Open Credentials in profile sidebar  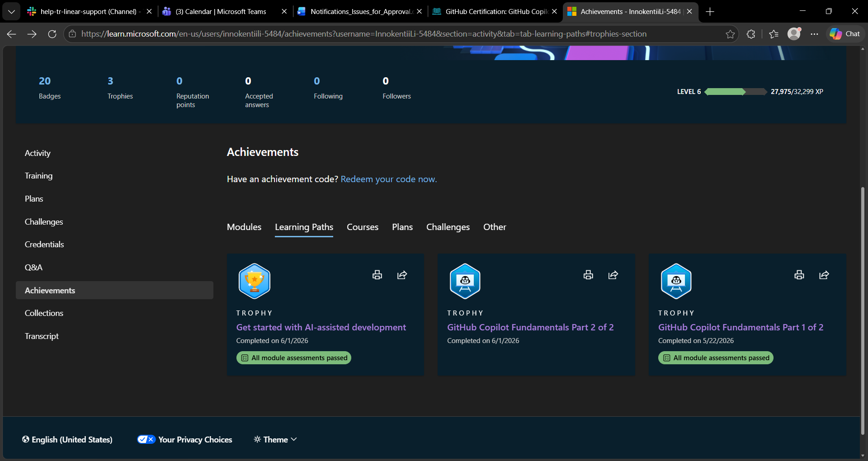click(114, 245)
